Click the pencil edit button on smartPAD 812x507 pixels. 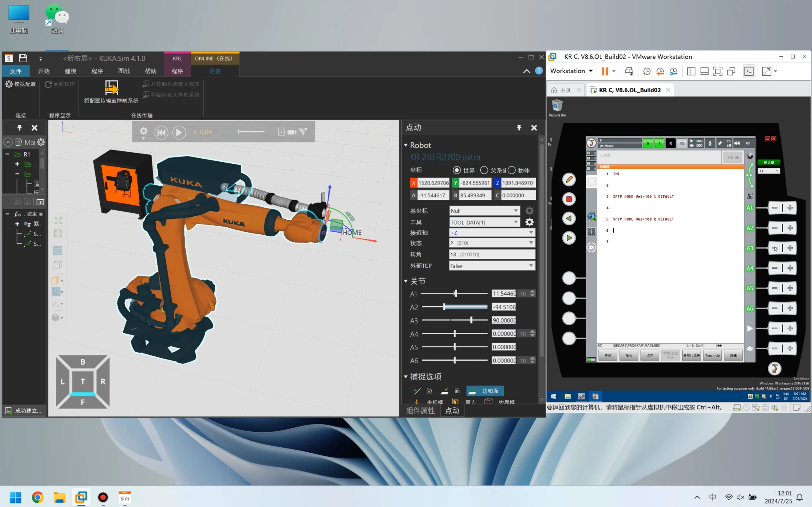tap(569, 179)
